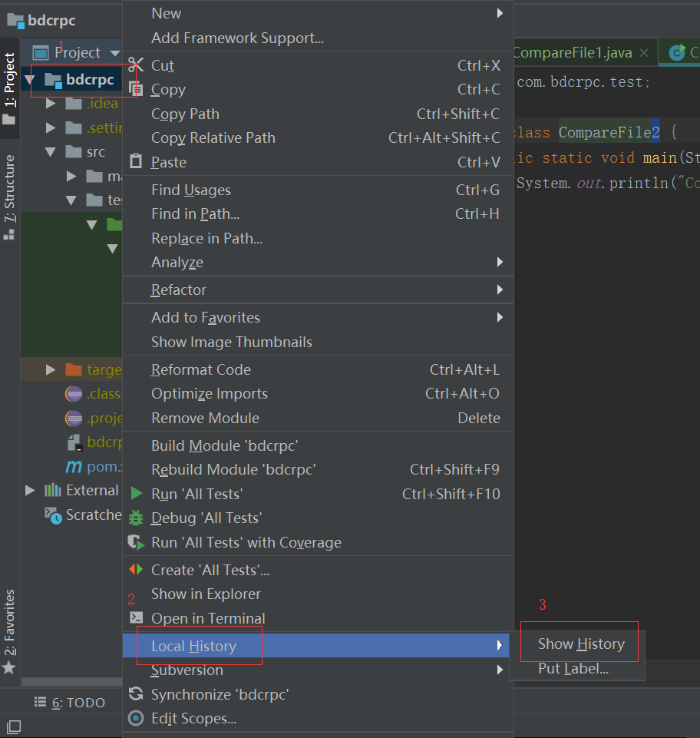Open in Terminal using its terminal icon
Viewport: 700px width, 738px height.
[135, 618]
